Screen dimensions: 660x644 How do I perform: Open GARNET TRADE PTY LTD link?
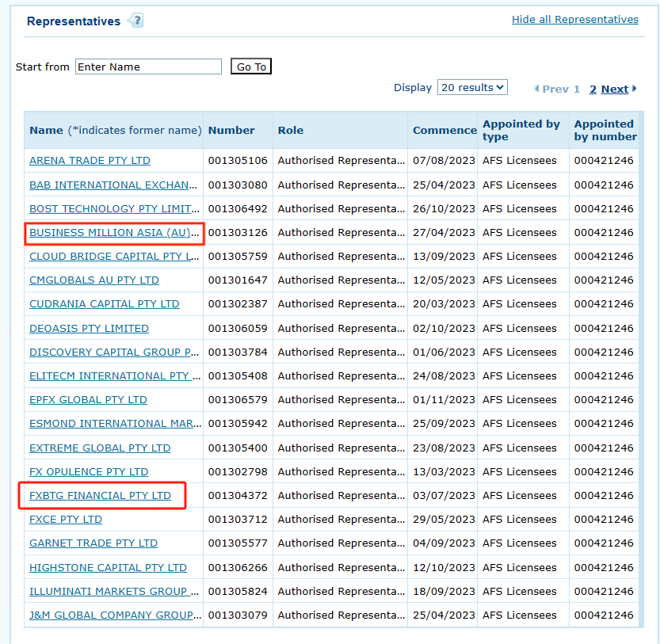click(x=93, y=543)
